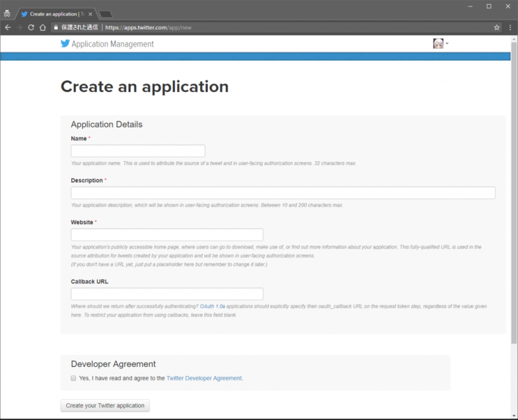Viewport: 518px width, 420px height.
Task: Click the Application Details section title
Action: pyautogui.click(x=107, y=124)
